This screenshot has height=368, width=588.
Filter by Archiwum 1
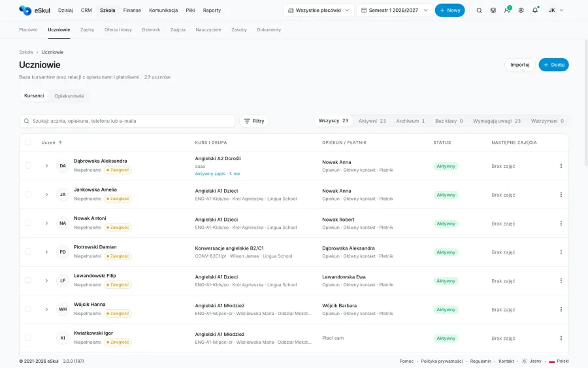click(x=410, y=121)
